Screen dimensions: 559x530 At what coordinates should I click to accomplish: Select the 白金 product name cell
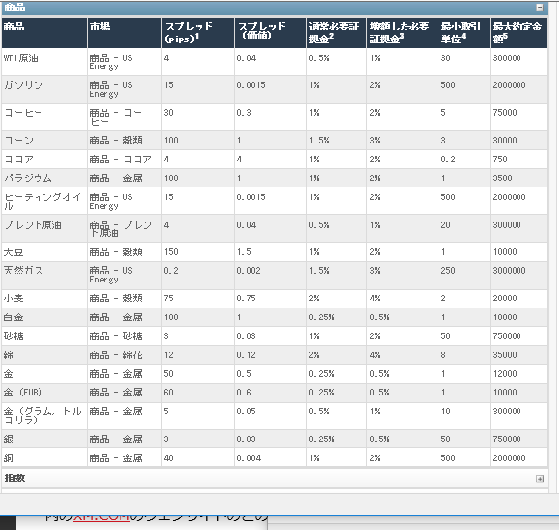44,317
